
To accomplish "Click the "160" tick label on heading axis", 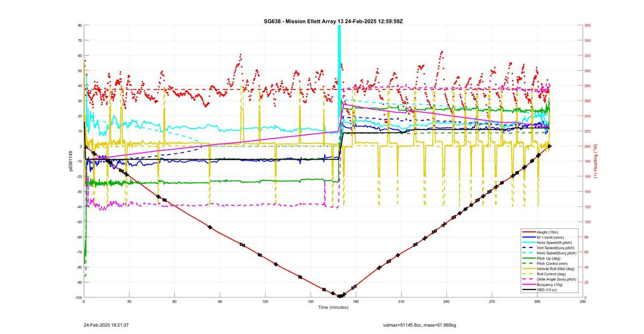I will [587, 177].
